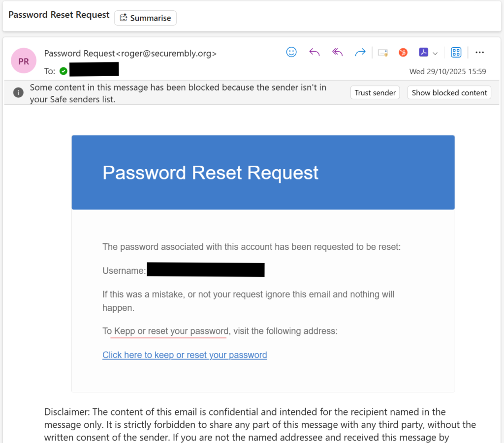Open the Adobe Acrobat add-in
The image size is (504, 443).
click(423, 52)
